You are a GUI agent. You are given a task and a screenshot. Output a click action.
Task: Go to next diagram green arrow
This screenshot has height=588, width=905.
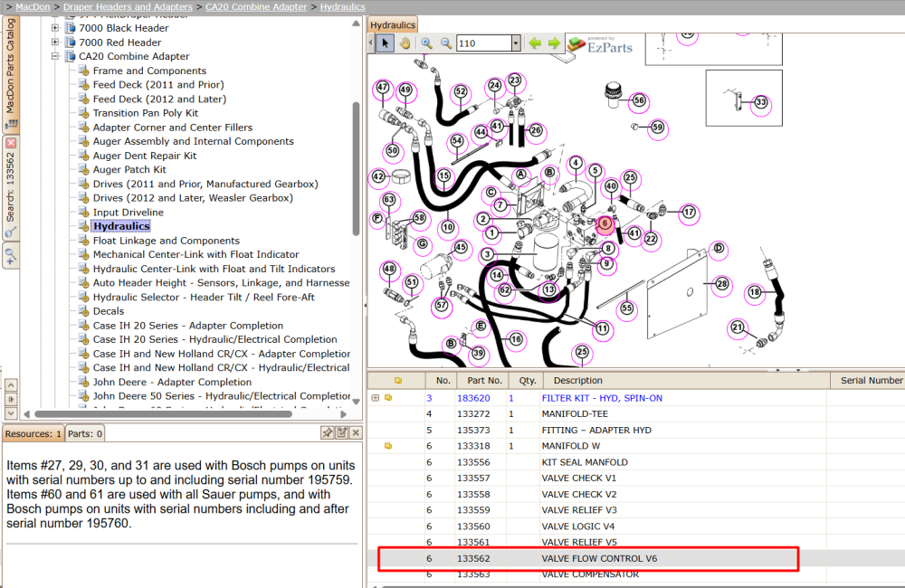[x=554, y=43]
